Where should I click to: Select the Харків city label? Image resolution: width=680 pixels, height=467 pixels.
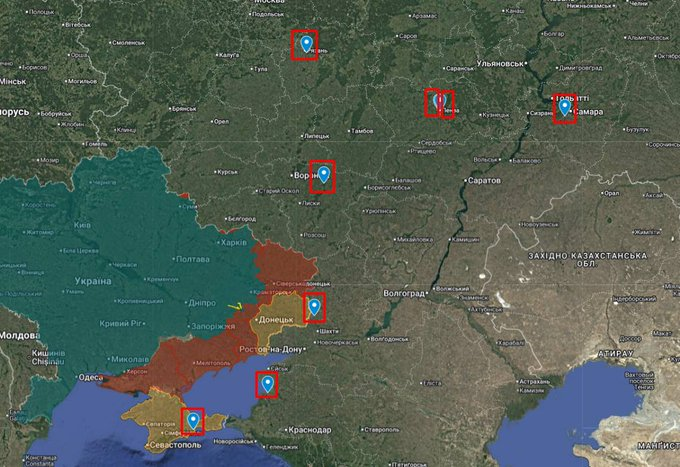click(232, 242)
